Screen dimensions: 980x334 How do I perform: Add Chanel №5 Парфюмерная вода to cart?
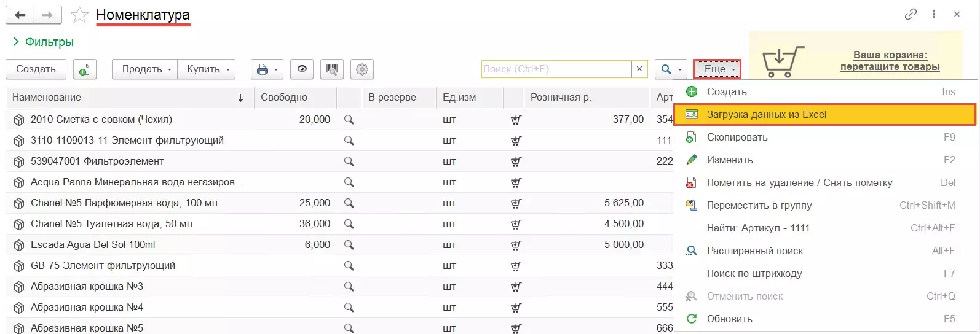[516, 203]
